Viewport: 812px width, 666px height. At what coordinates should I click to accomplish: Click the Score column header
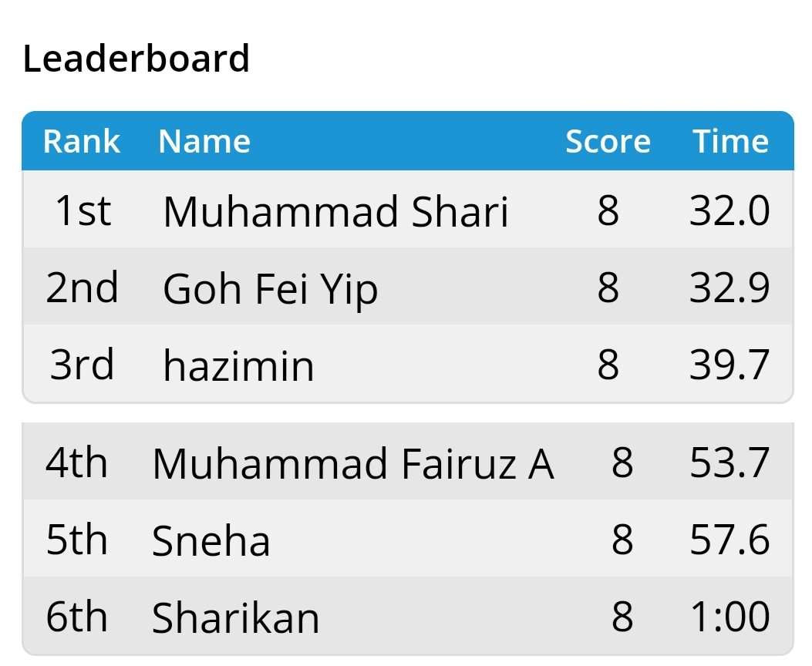(608, 141)
